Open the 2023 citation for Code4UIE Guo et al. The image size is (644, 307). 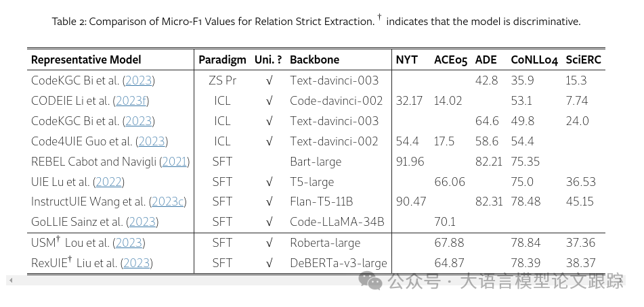(151, 141)
